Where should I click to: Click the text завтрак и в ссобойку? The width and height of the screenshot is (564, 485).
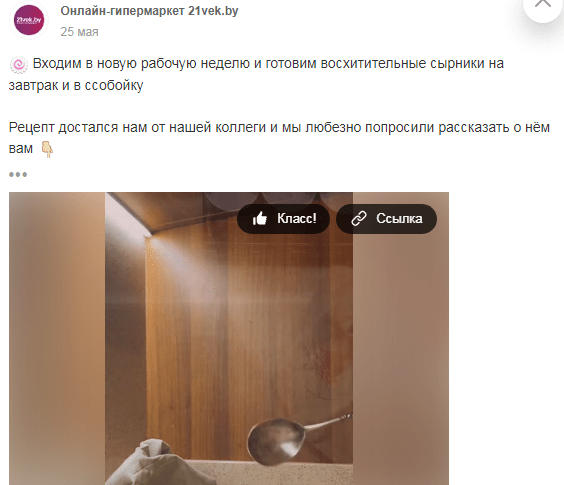coord(76,86)
